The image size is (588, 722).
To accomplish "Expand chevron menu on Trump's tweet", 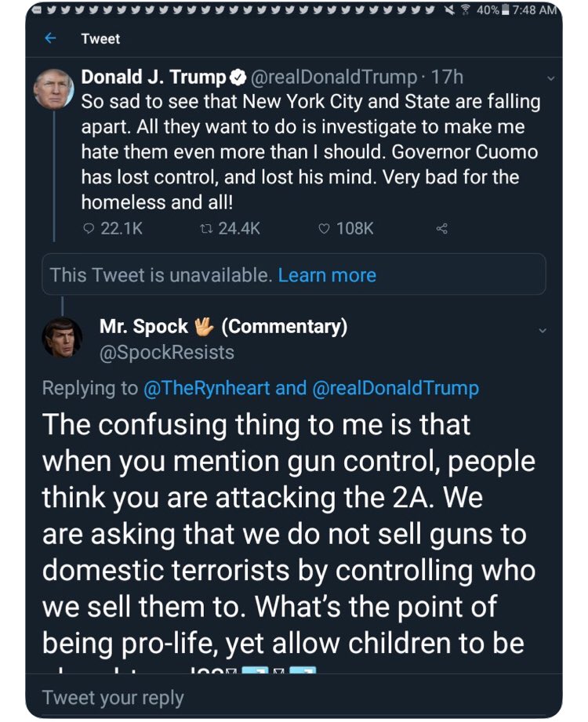I will 550,78.
